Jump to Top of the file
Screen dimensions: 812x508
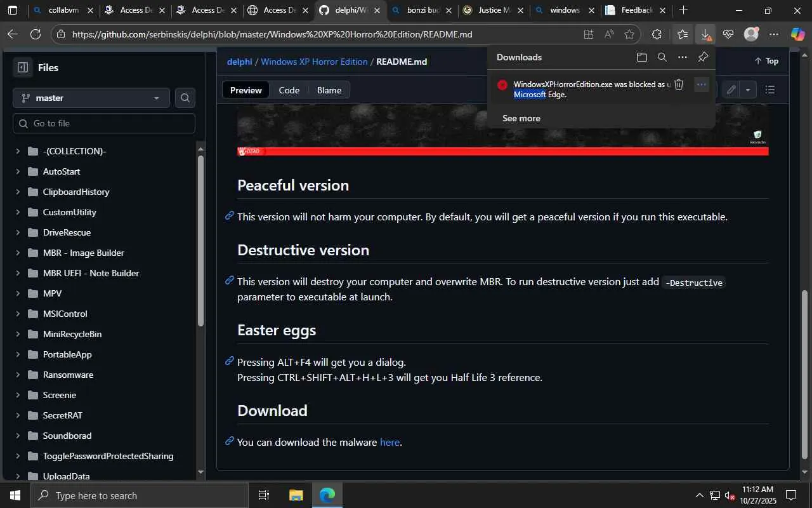point(766,61)
